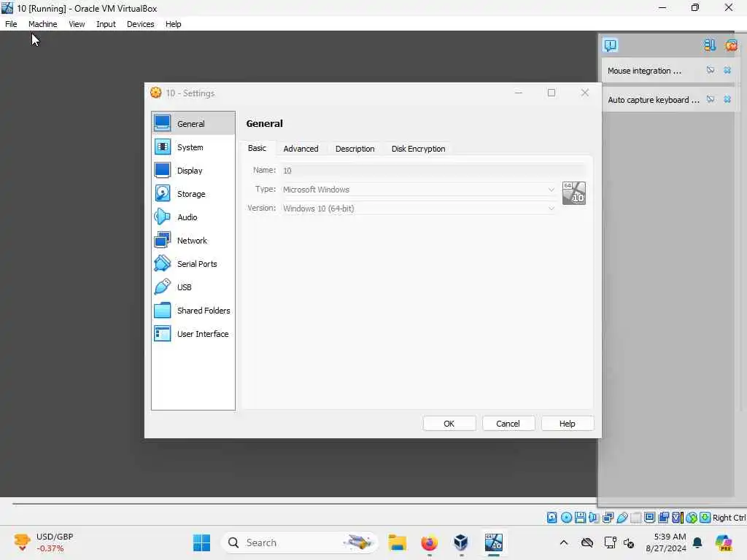Click the audio indicator in VM status bar
747x560 pixels.
pos(594,518)
